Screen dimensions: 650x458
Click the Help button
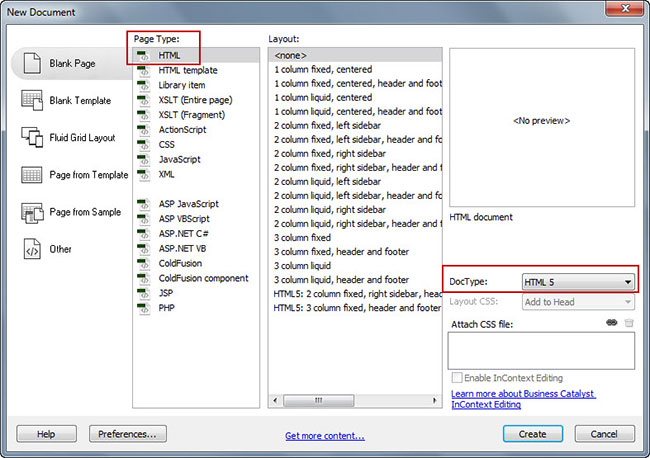46,434
